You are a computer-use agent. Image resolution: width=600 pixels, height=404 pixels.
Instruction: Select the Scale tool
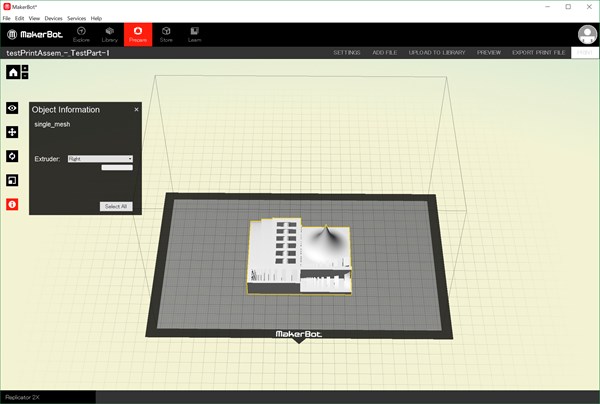pyautogui.click(x=12, y=180)
